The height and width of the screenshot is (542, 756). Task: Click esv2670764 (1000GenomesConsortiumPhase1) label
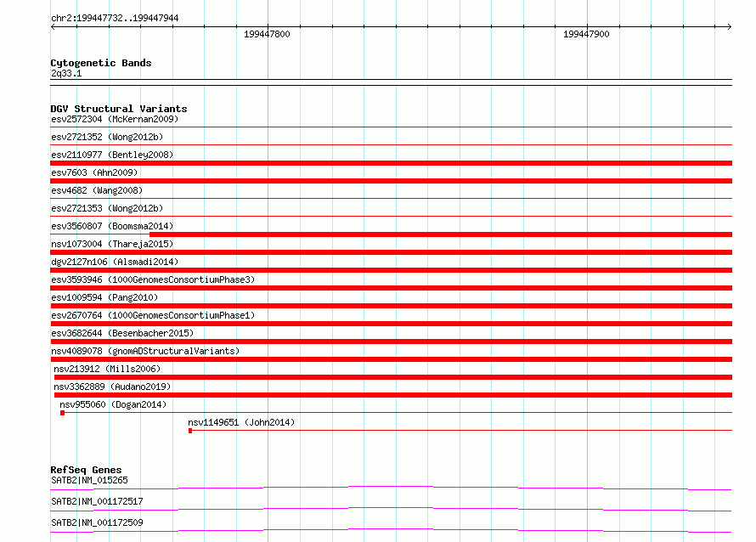tap(153, 315)
